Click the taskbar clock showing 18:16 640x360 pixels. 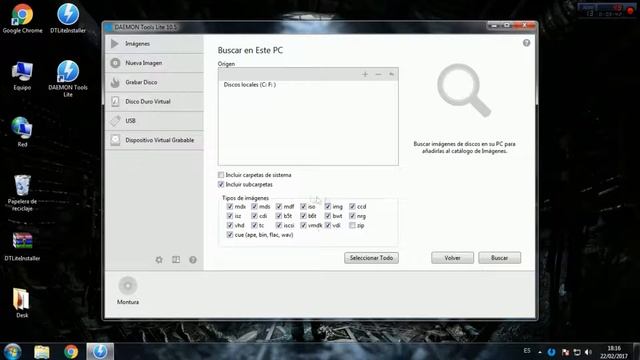(x=614, y=352)
